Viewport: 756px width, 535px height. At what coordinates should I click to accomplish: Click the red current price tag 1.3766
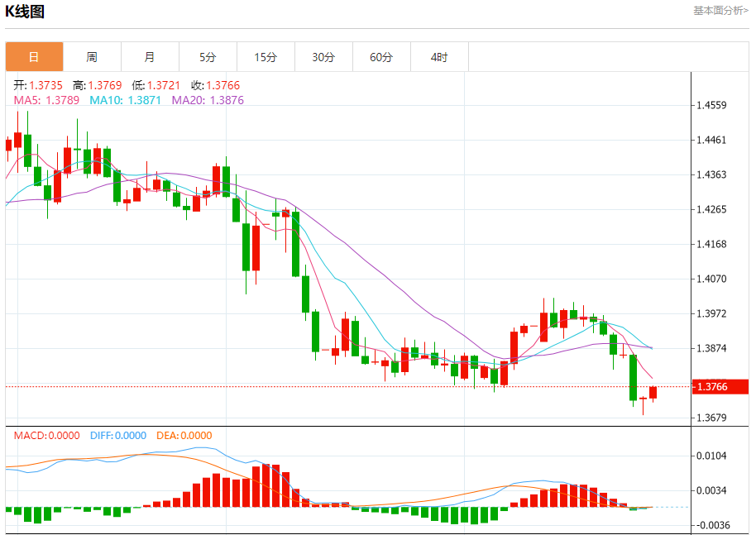point(720,386)
